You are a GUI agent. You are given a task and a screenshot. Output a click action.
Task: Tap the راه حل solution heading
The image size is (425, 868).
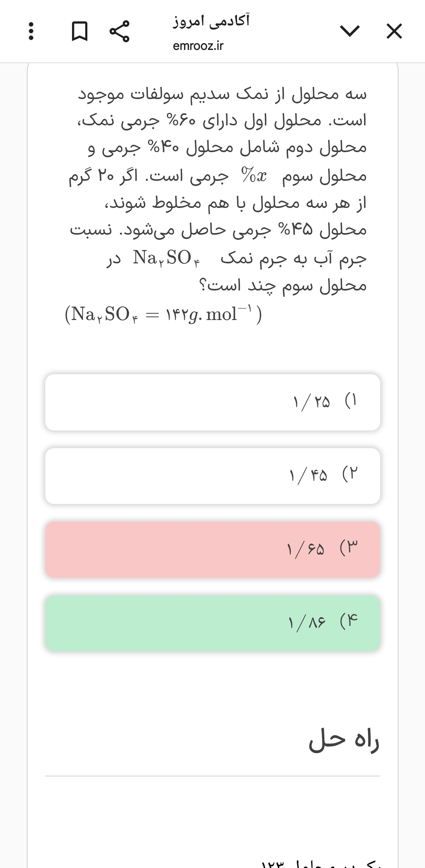(344, 740)
